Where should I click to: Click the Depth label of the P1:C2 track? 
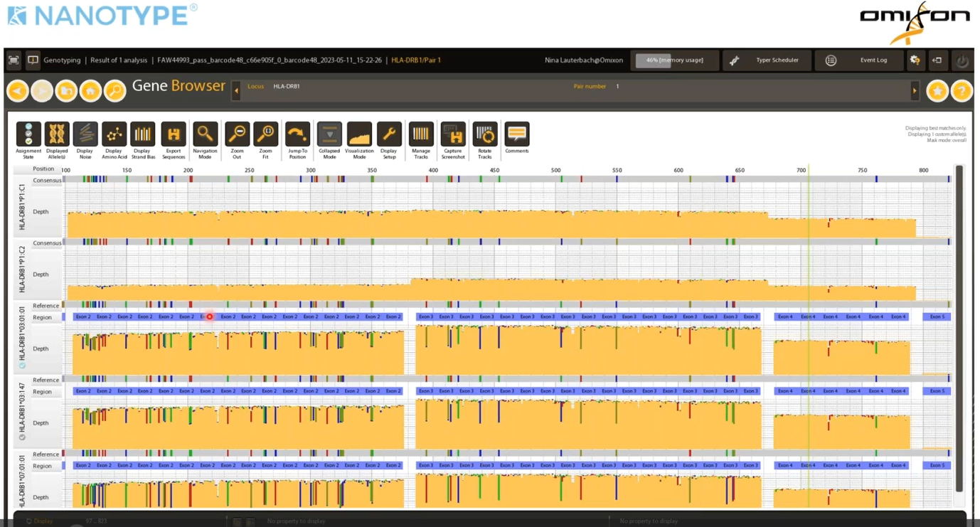41,275
